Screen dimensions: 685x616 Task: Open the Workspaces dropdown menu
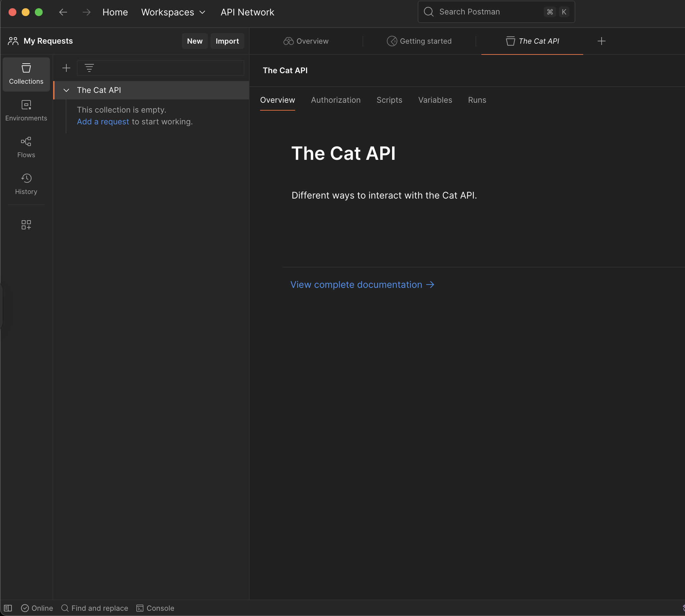pos(173,12)
